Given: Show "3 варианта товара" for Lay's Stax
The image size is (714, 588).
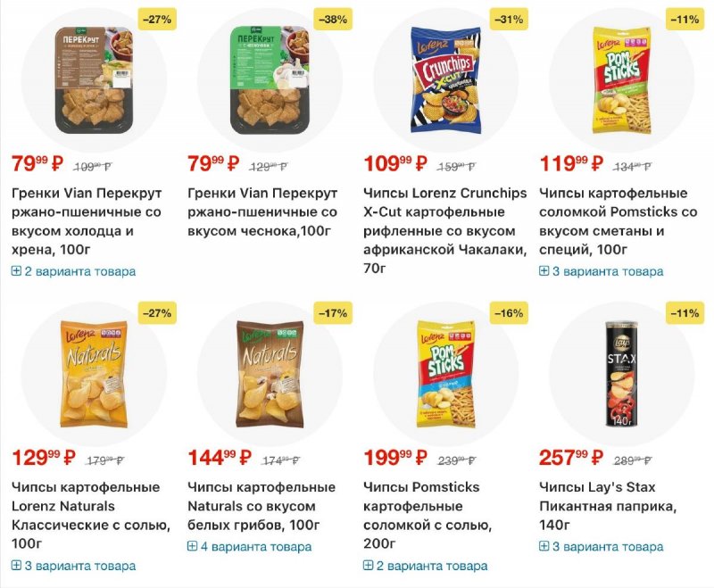Looking at the screenshot, I should pos(608,546).
